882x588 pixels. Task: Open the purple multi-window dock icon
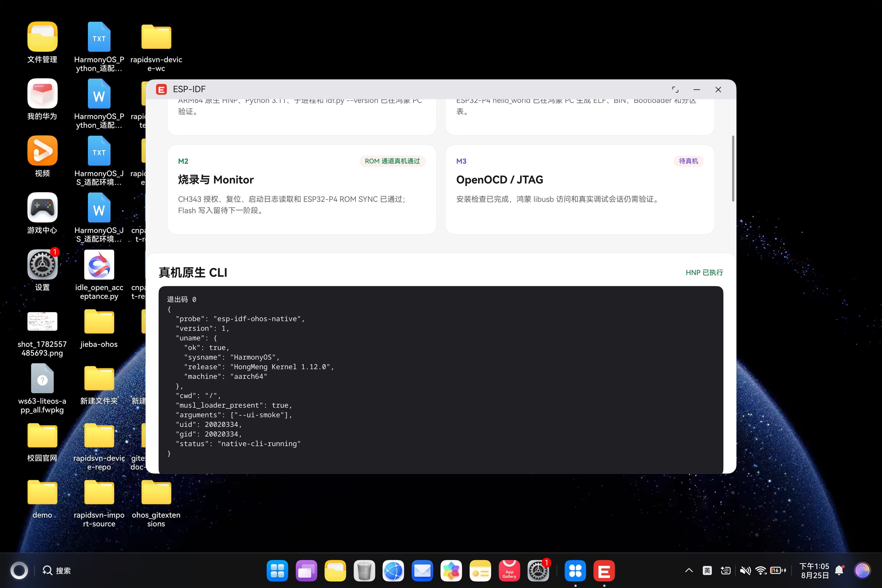click(x=306, y=571)
